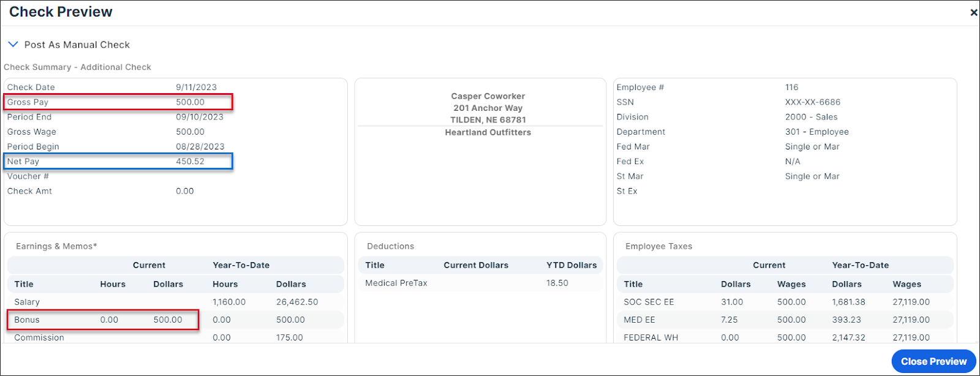Click the SOC SEC EE tax row title
The image size is (980, 376).
tap(649, 302)
